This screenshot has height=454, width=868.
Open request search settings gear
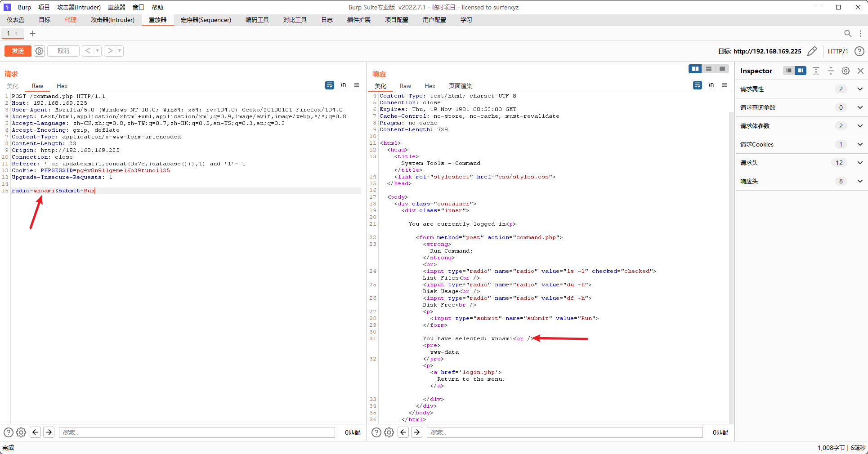[21, 432]
